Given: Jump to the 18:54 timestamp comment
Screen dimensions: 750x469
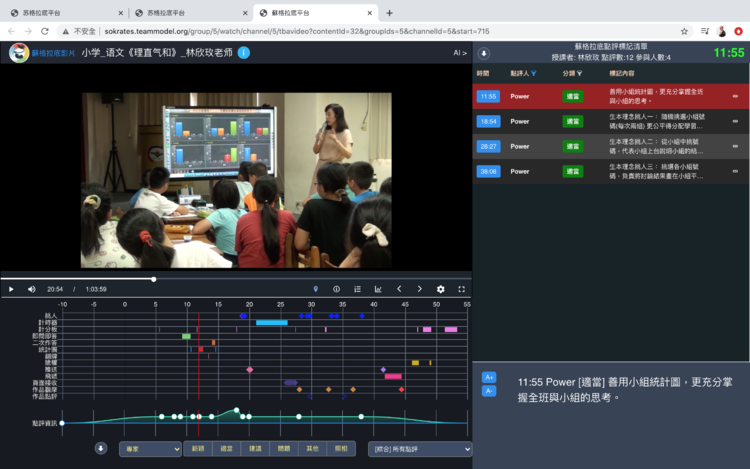Looking at the screenshot, I should tap(488, 121).
